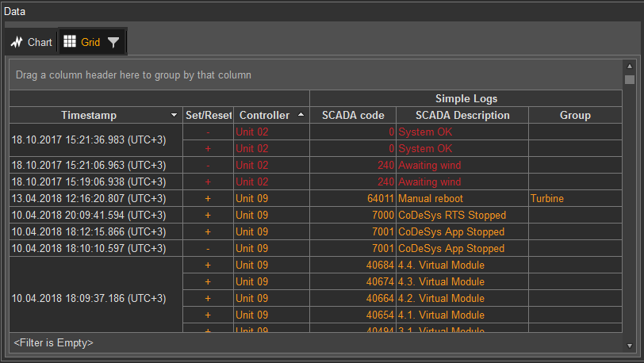Click the grid icon on Grid tab

(x=70, y=42)
